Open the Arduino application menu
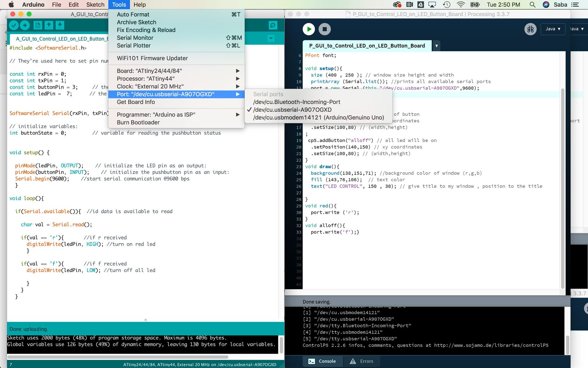This screenshot has height=368, width=588. pyautogui.click(x=33, y=5)
